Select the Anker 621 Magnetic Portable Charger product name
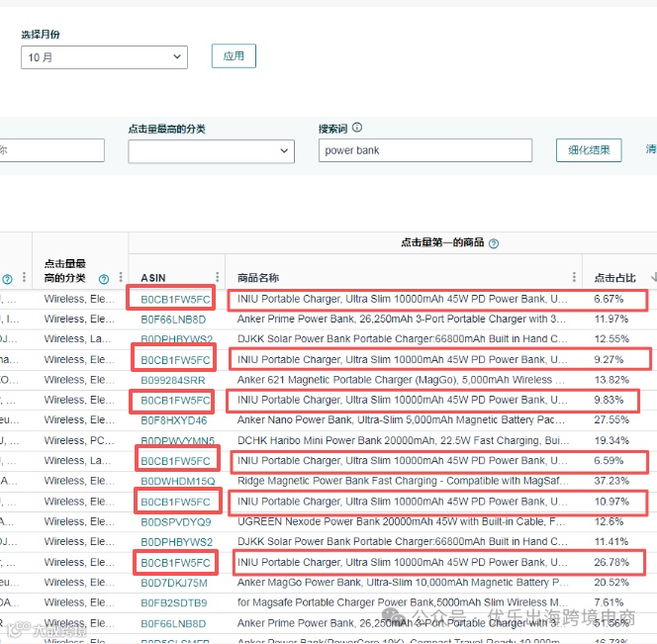 point(401,380)
